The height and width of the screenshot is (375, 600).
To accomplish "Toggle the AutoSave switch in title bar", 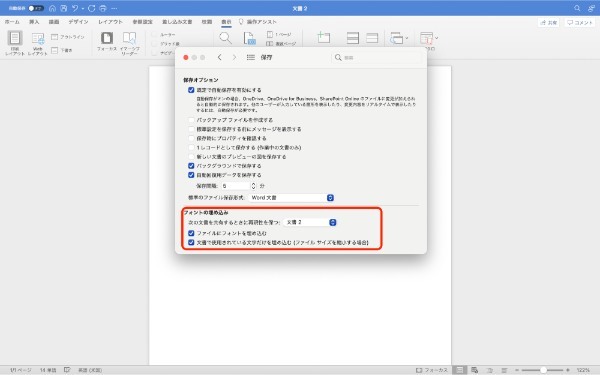I will pos(36,8).
